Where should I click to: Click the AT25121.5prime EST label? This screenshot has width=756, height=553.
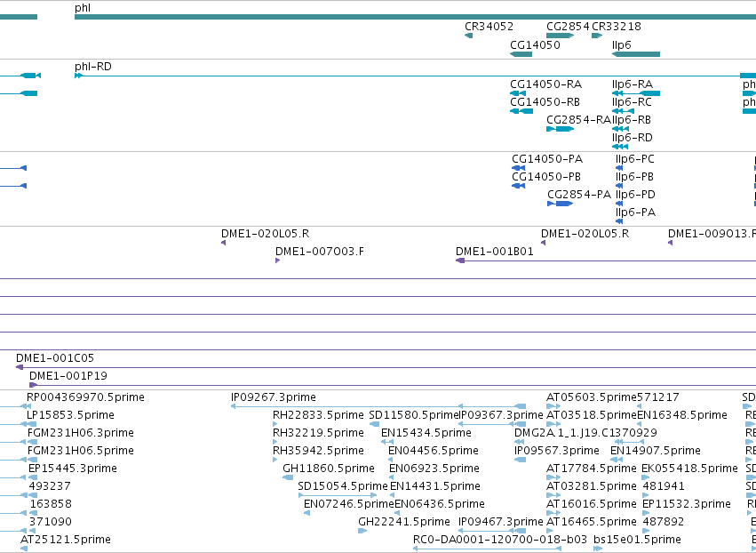point(66,540)
